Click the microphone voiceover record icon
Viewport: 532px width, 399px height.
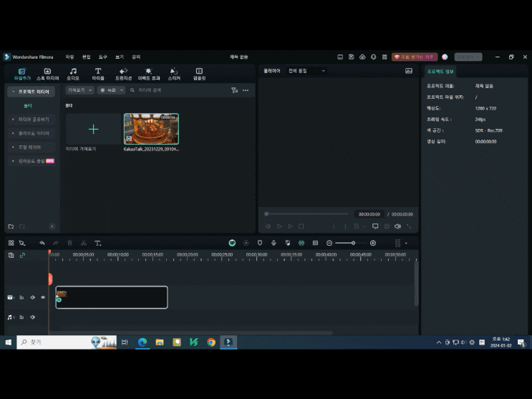(274, 244)
